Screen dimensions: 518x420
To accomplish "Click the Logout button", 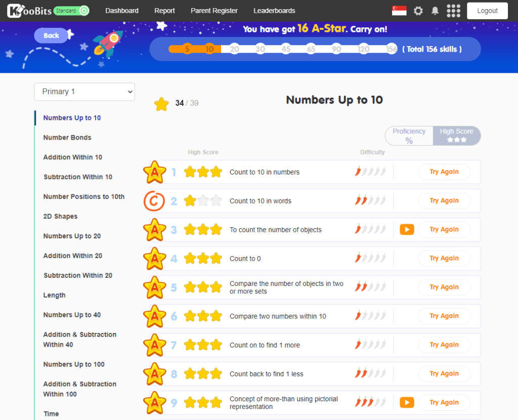I will (487, 11).
